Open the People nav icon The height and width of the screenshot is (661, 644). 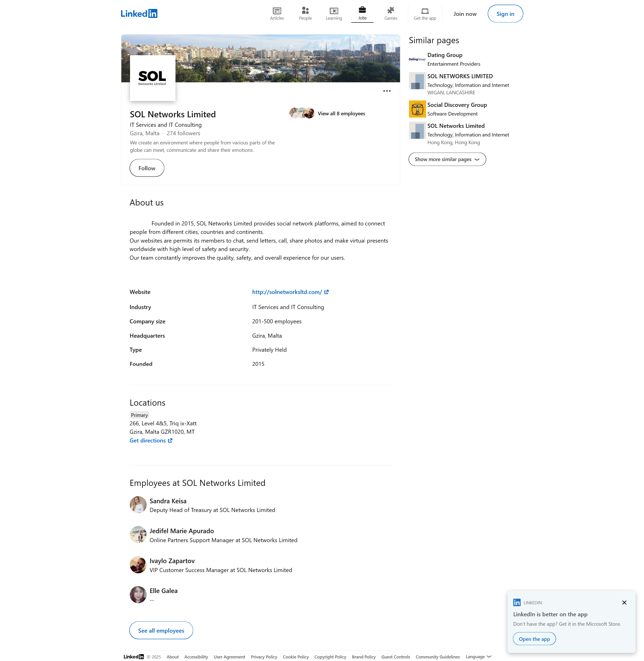click(305, 14)
